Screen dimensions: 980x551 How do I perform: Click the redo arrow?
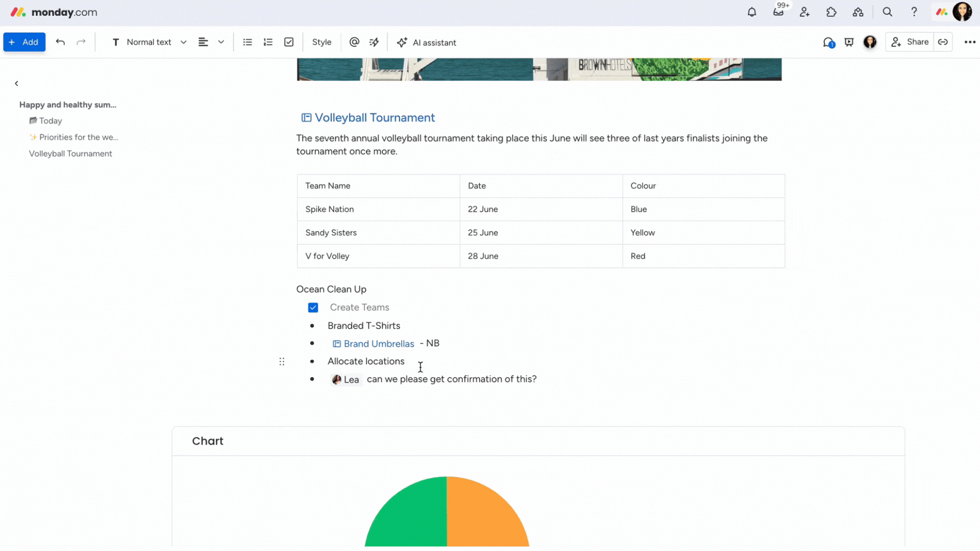click(81, 42)
